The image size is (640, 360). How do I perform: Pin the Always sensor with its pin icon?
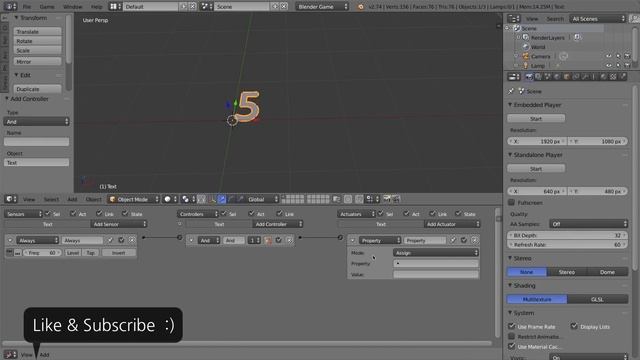click(x=110, y=240)
